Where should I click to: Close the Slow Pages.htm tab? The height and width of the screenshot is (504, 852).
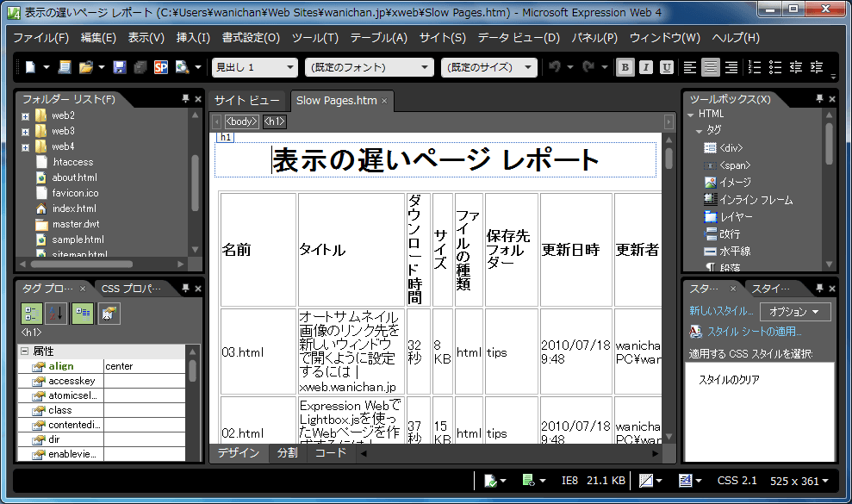click(x=384, y=101)
